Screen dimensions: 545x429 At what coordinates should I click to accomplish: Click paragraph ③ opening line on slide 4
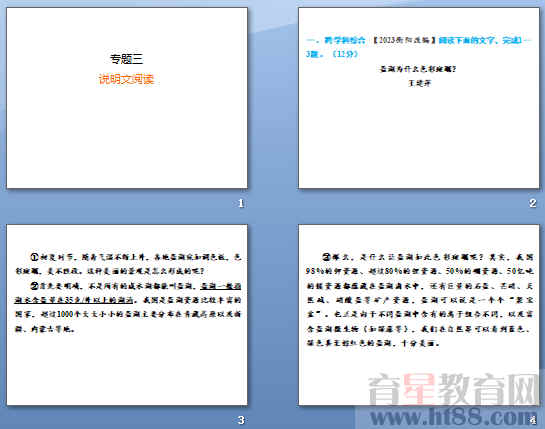point(427,257)
